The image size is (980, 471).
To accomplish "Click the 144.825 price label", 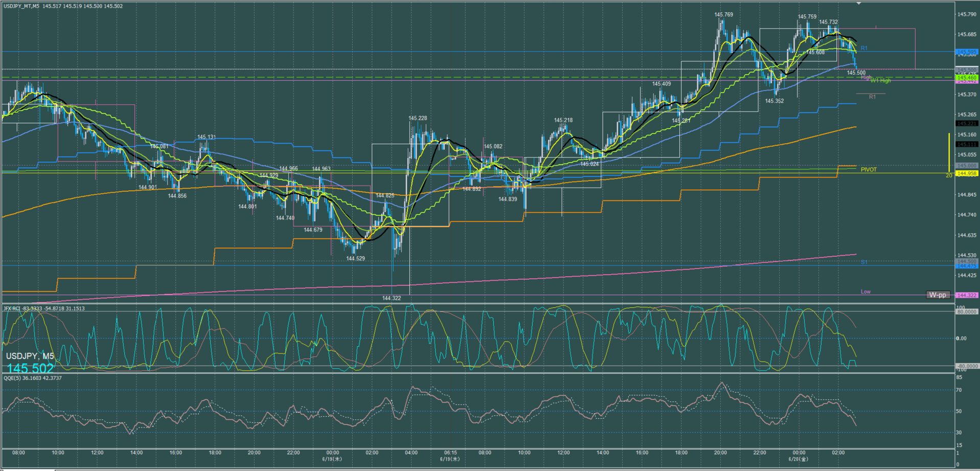I will (385, 196).
